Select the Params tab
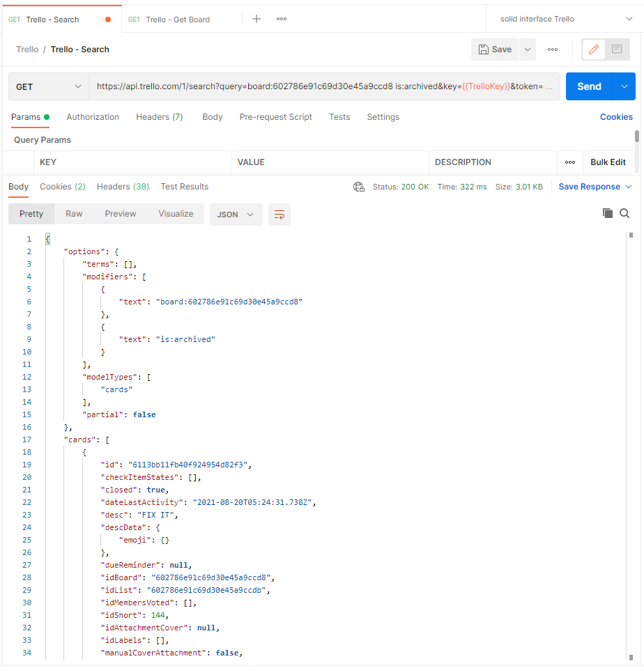The image size is (644, 668). click(x=30, y=117)
